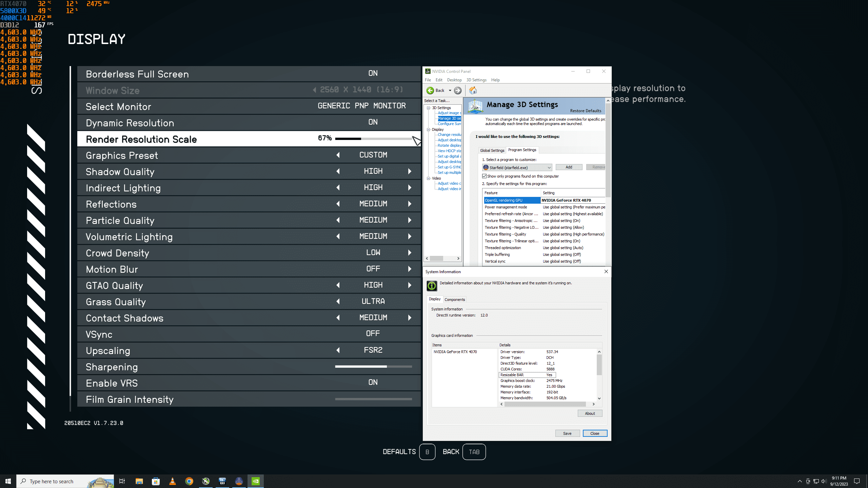The width and height of the screenshot is (868, 488).
Task: Toggle Dynamic Resolution setting
Action: [x=249, y=123]
